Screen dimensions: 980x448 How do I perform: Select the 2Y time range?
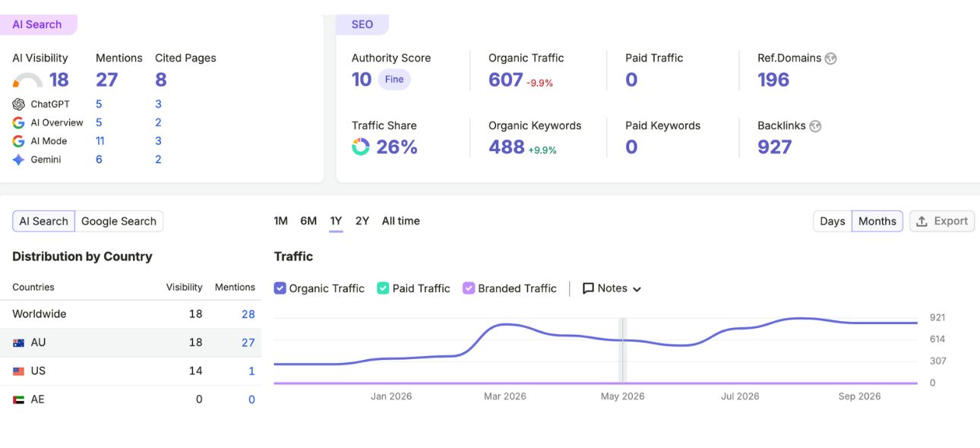click(x=362, y=221)
